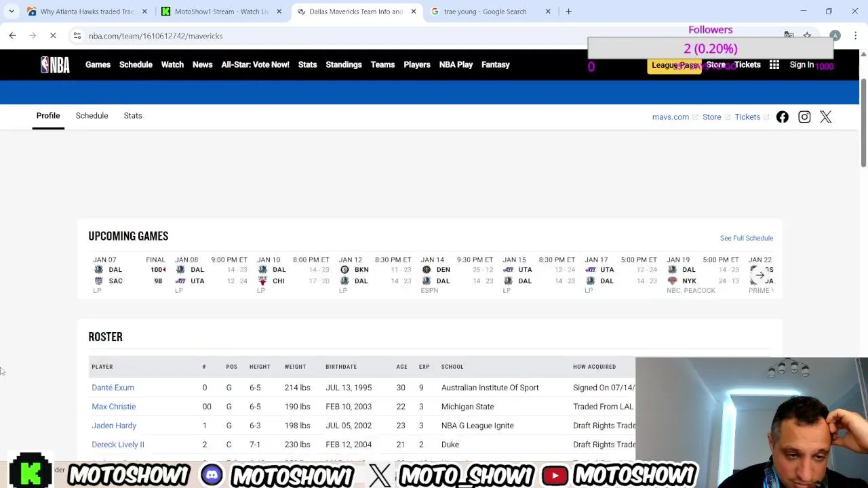Click the BIRTHDATE column header

coord(341,367)
